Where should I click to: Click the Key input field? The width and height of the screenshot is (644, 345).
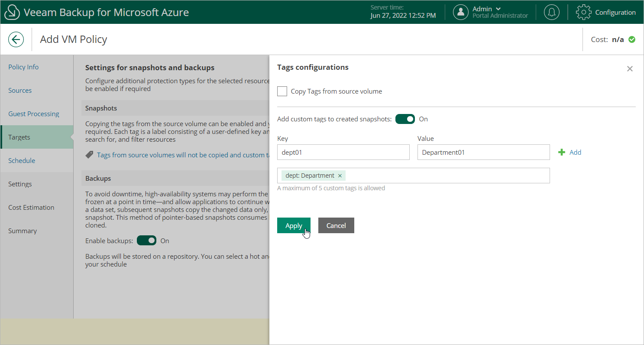click(343, 152)
